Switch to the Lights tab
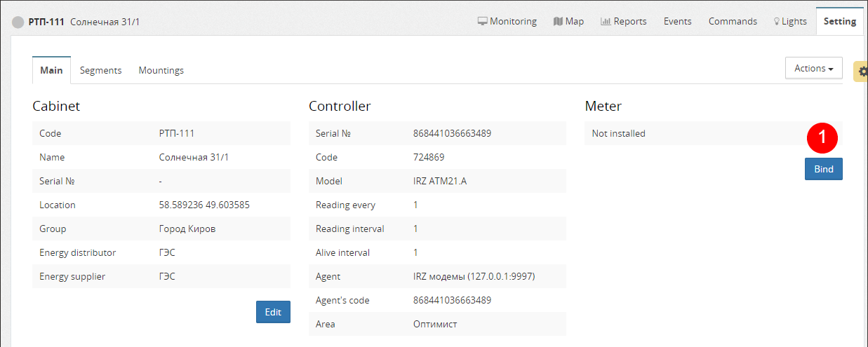Screen dimensions: 868x347 tap(790, 21)
